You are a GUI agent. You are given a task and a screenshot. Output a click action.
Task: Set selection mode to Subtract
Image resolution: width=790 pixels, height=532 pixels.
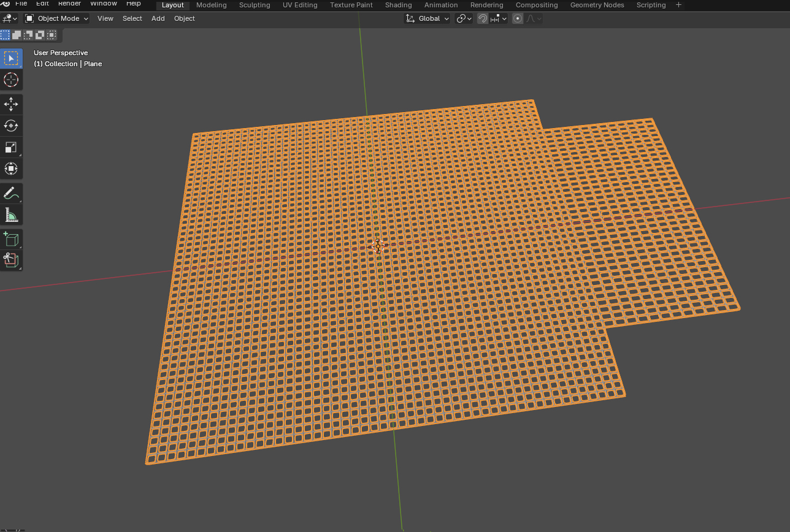(28, 35)
